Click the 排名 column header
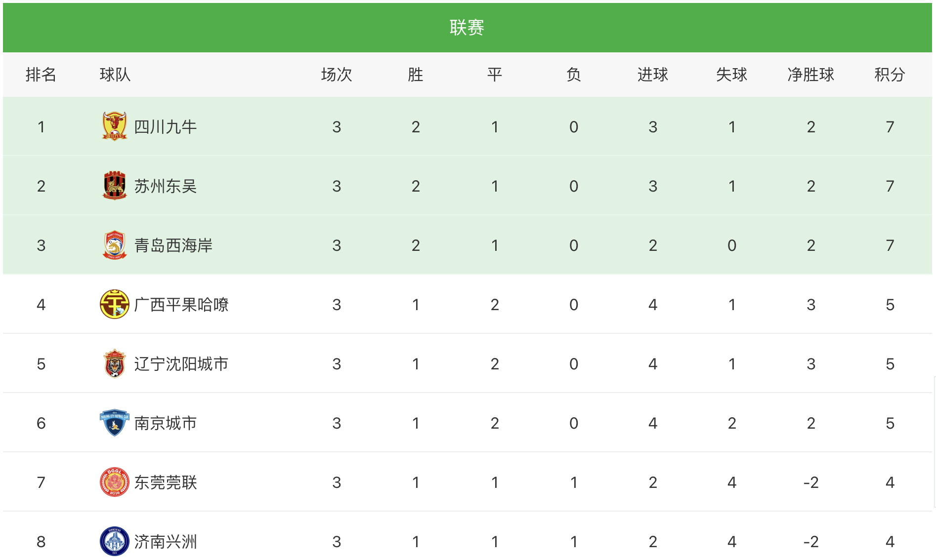 click(41, 75)
